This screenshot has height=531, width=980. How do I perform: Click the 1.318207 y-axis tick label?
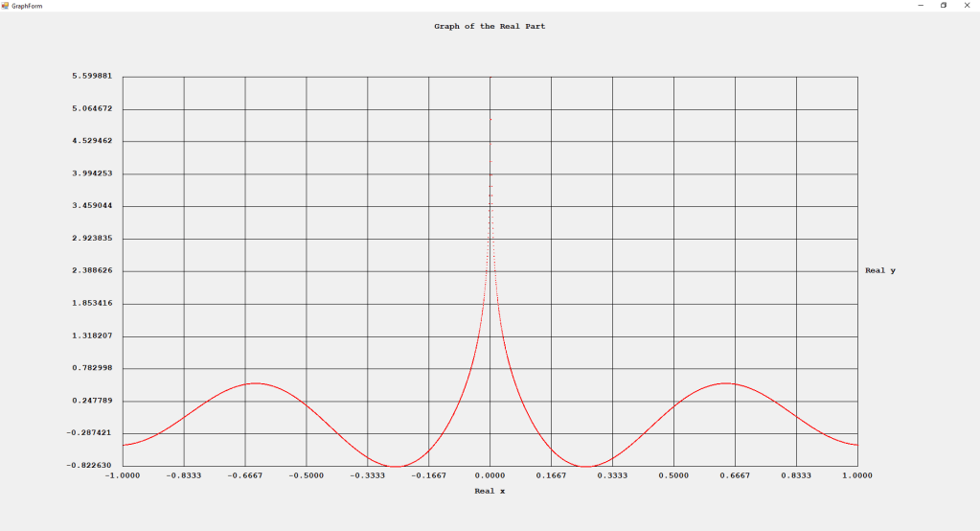click(x=88, y=335)
